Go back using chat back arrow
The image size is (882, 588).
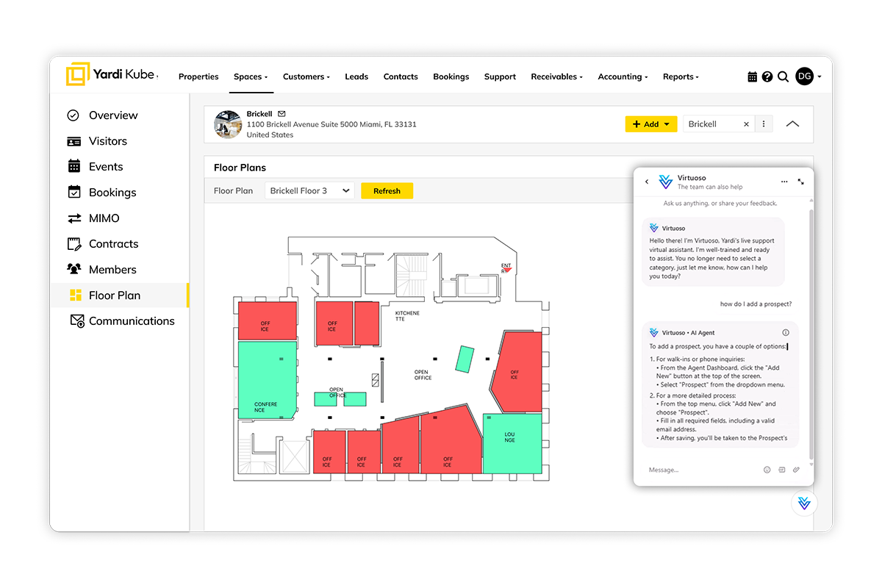coord(647,182)
